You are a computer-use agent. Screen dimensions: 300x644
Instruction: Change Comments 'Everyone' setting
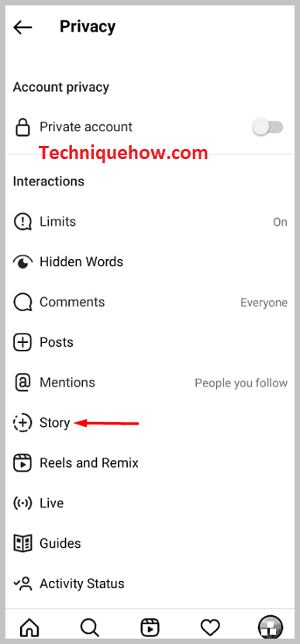264,303
